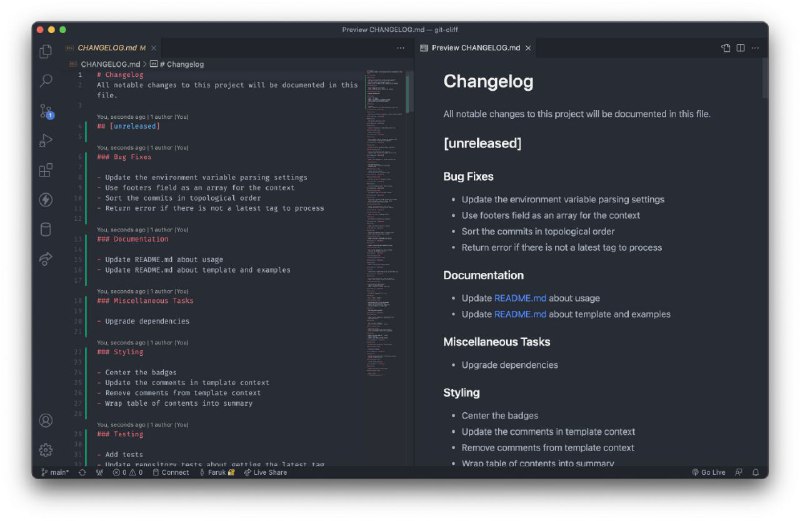800x521 pixels.
Task: Click Connect in the status bar
Action: point(171,473)
